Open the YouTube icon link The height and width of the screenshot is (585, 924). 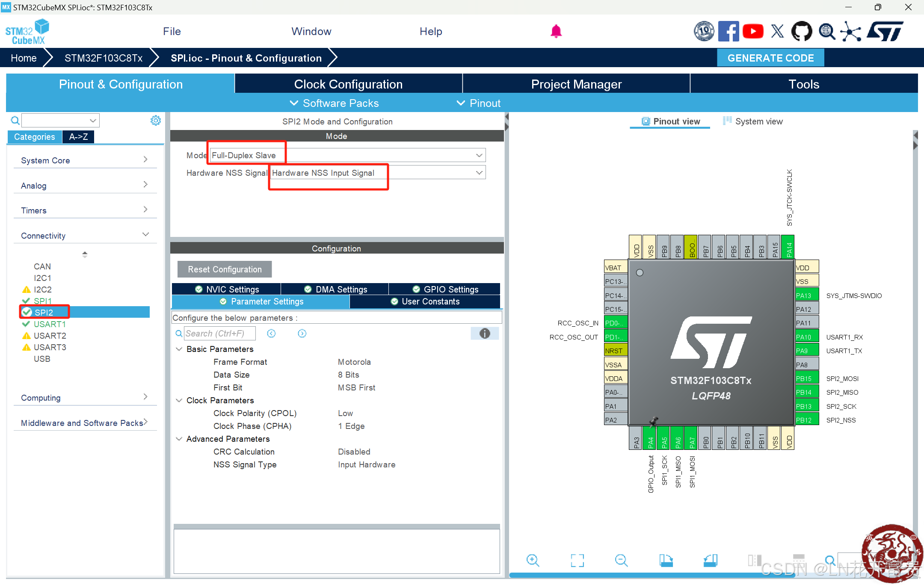[x=753, y=31]
